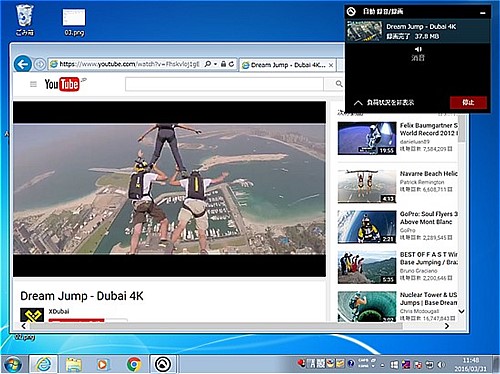Click the red ball tray icon
The width and height of the screenshot is (500, 374).
click(301, 363)
